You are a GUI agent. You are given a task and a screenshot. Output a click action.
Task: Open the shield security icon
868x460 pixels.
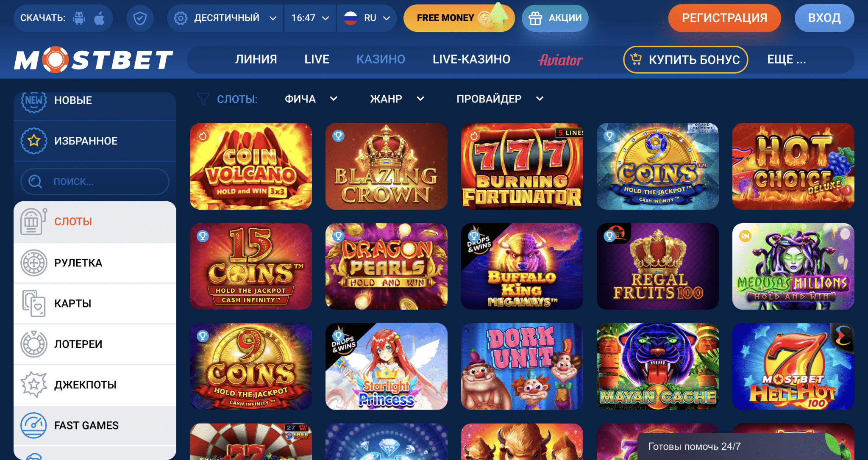[x=140, y=18]
